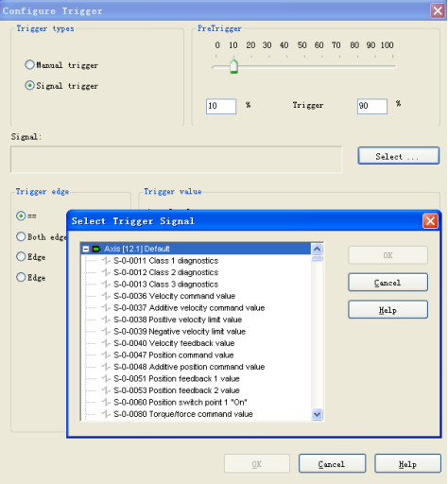Image resolution: width=448 pixels, height=484 pixels.
Task: Click signal icon beside S-0-0011 Class 1 diagnostics
Action: (106, 261)
